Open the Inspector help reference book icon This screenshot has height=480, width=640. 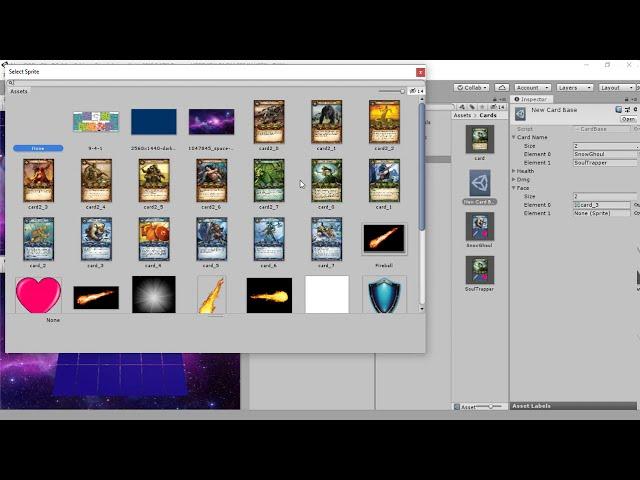tap(618, 109)
